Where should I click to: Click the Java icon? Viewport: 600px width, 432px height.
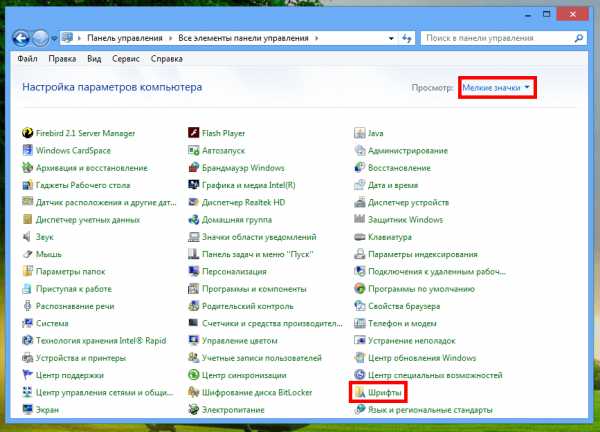point(360,133)
